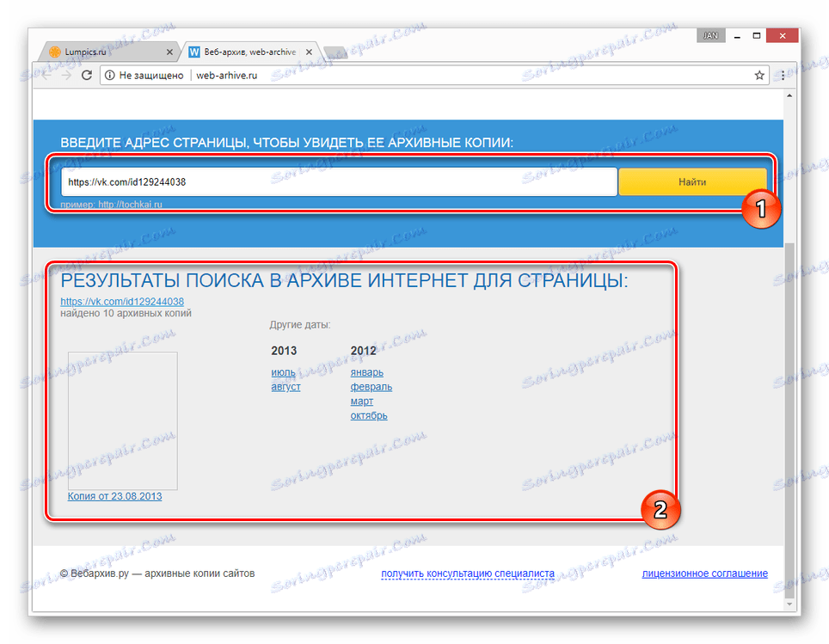Viewport: 829px width, 644px height.
Task: Close the Lumpics.ru tab
Action: coord(169,52)
